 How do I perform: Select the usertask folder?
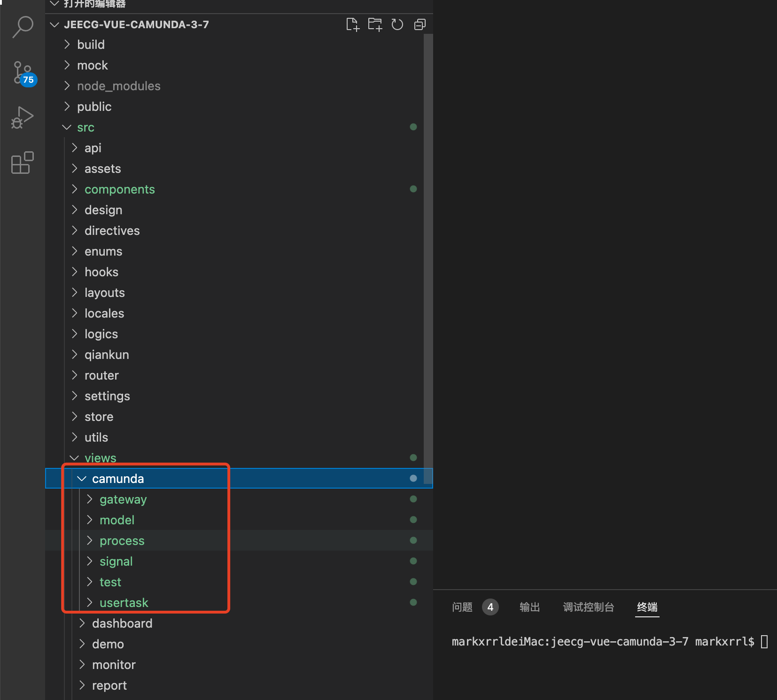[239, 603]
